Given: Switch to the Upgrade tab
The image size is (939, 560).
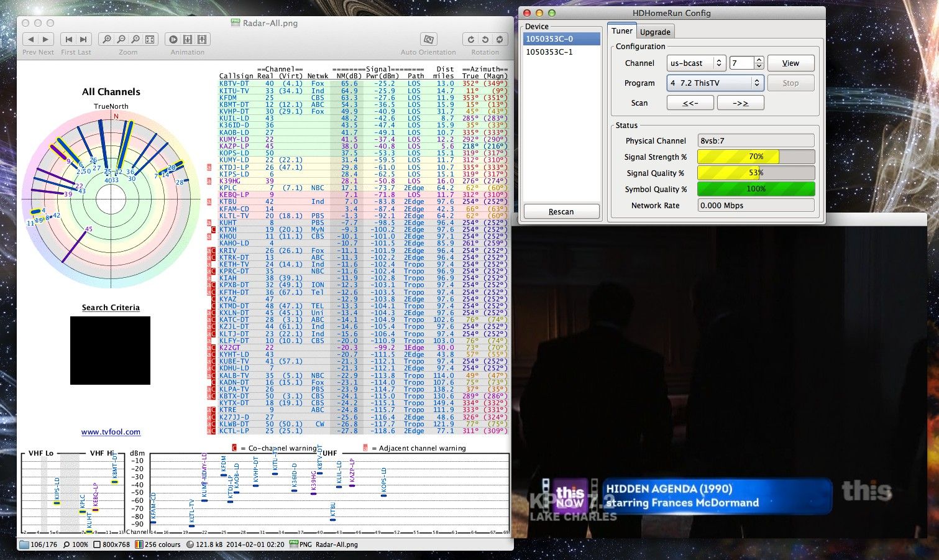Looking at the screenshot, I should tap(655, 32).
